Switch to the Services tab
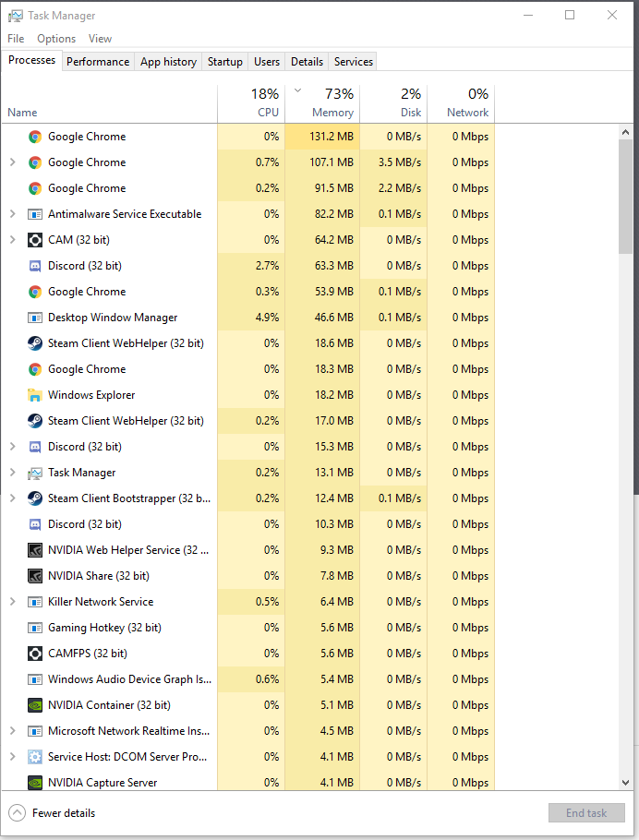Viewport: 639px width, 840px height. 354,62
